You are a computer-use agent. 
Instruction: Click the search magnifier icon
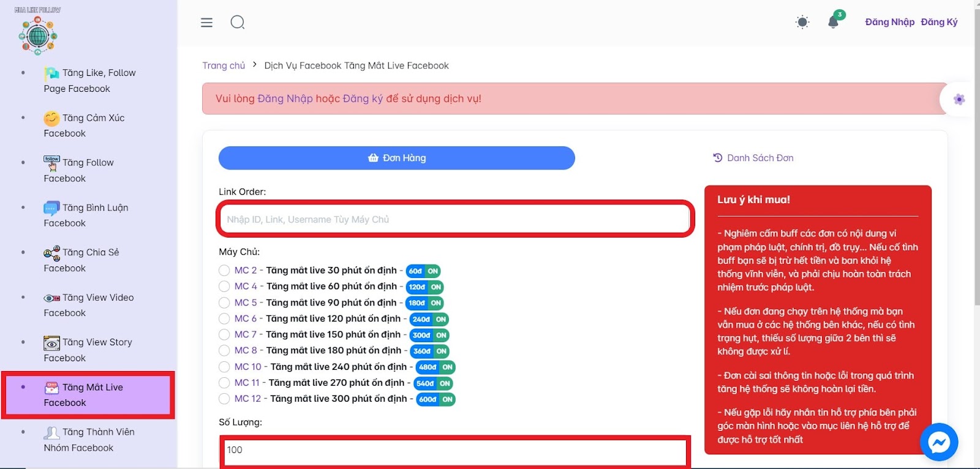[x=238, y=23]
